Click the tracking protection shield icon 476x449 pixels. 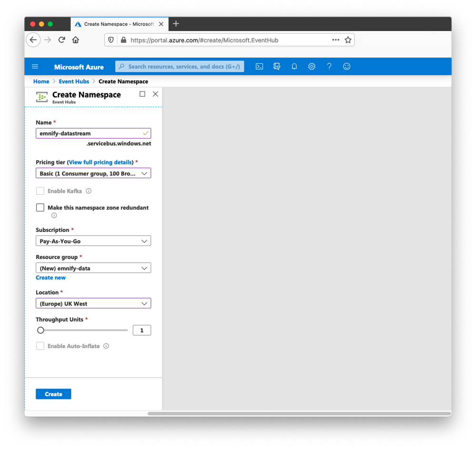(111, 40)
